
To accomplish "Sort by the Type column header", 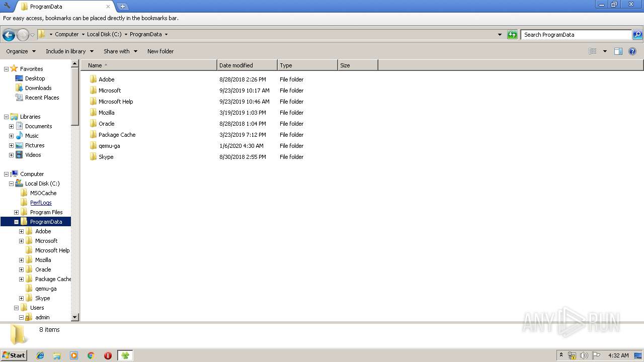I will click(307, 65).
